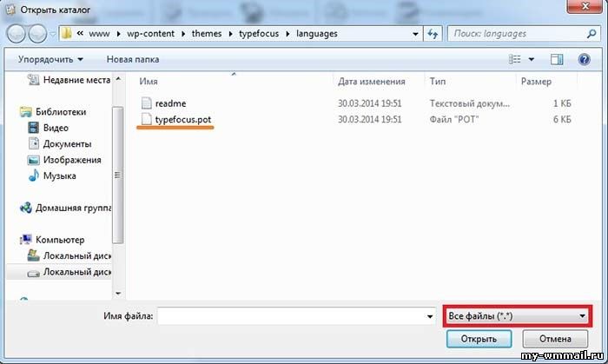Screen dimensions: 608x364
Task: Expand arrow after 'themes' breadcrumb
Action: pos(230,34)
